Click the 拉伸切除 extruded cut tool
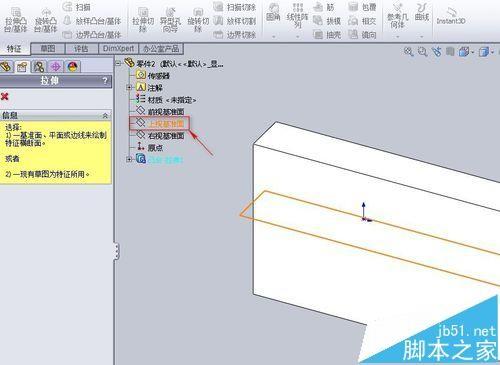The image size is (500, 365). click(x=143, y=20)
